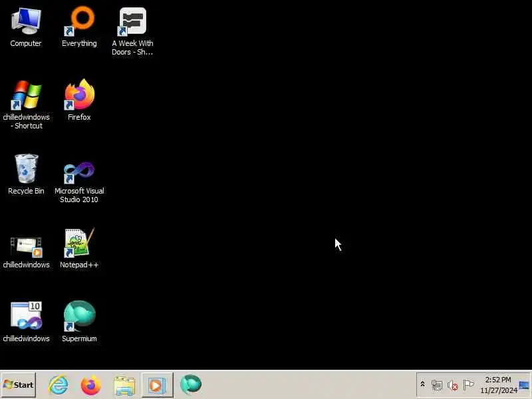Select the Microsoft Visual Studio 2010 shortcut
This screenshot has height=399, width=532.
coord(79,182)
